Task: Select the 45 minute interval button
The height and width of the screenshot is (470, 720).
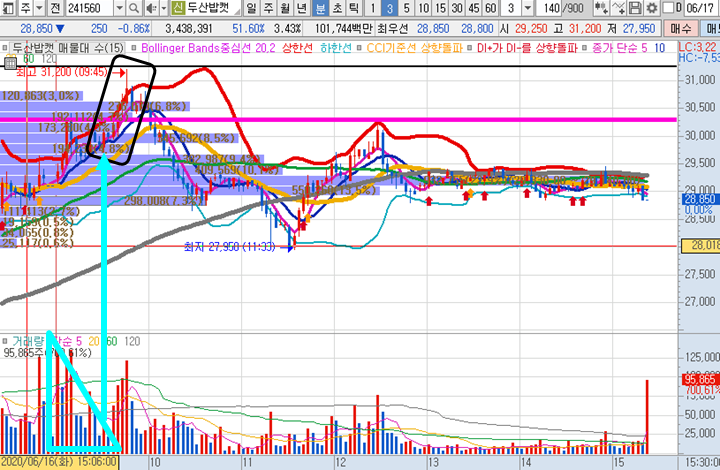Action: click(x=474, y=8)
